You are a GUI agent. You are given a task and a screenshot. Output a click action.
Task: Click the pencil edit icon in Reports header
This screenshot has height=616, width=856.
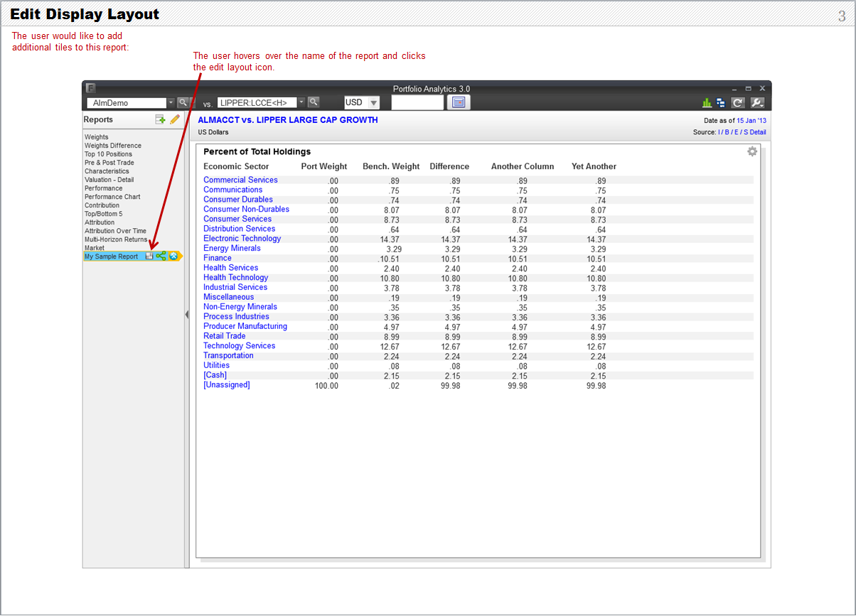175,120
